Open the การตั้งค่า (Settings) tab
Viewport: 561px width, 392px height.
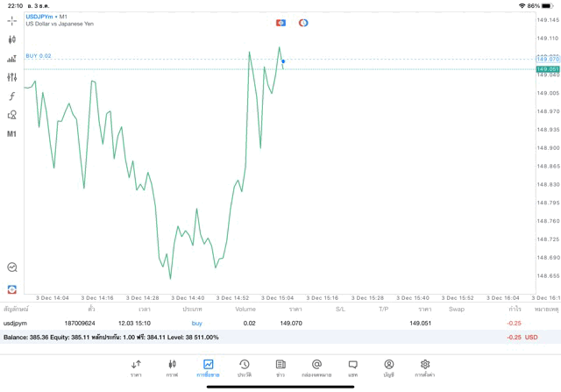(x=425, y=368)
